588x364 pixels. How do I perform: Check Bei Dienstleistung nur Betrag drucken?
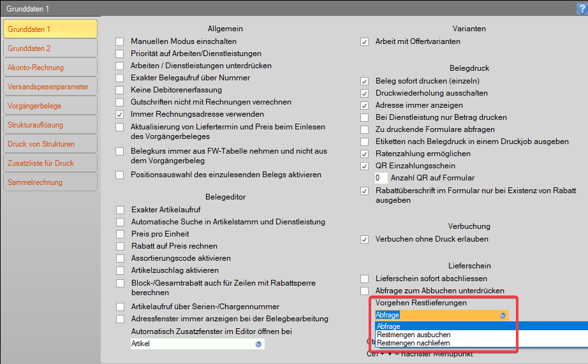(x=365, y=117)
